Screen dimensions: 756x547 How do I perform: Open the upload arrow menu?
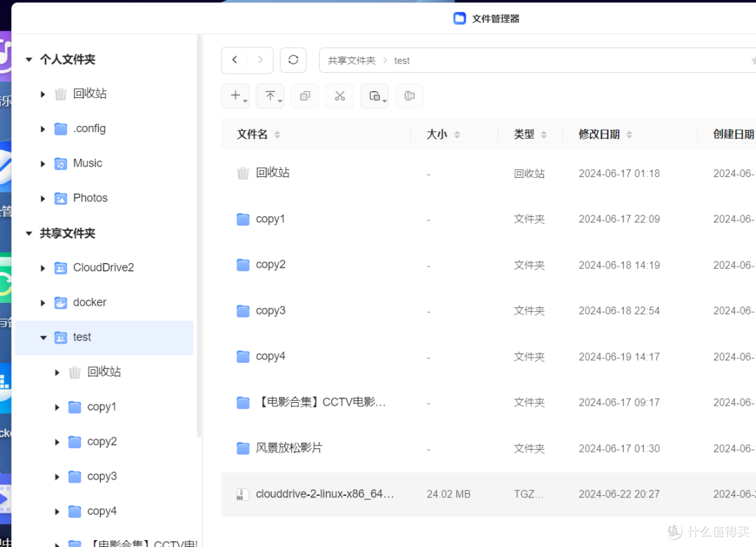(x=270, y=96)
